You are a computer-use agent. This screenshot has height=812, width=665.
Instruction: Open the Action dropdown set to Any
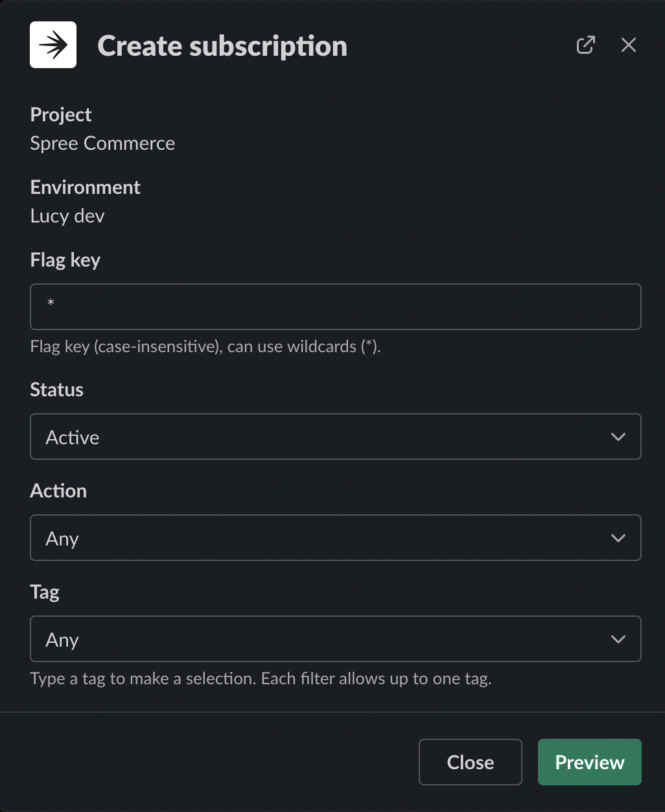336,538
